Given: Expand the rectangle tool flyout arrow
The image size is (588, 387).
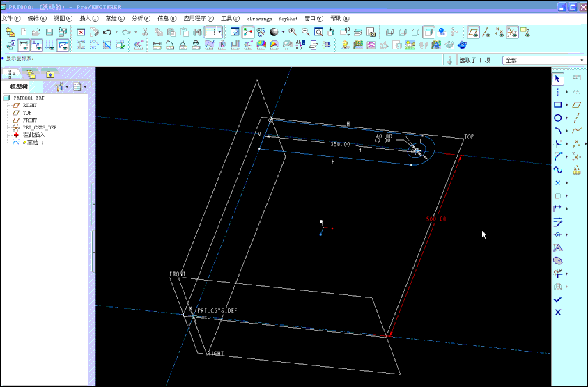Looking at the screenshot, I should click(567, 105).
